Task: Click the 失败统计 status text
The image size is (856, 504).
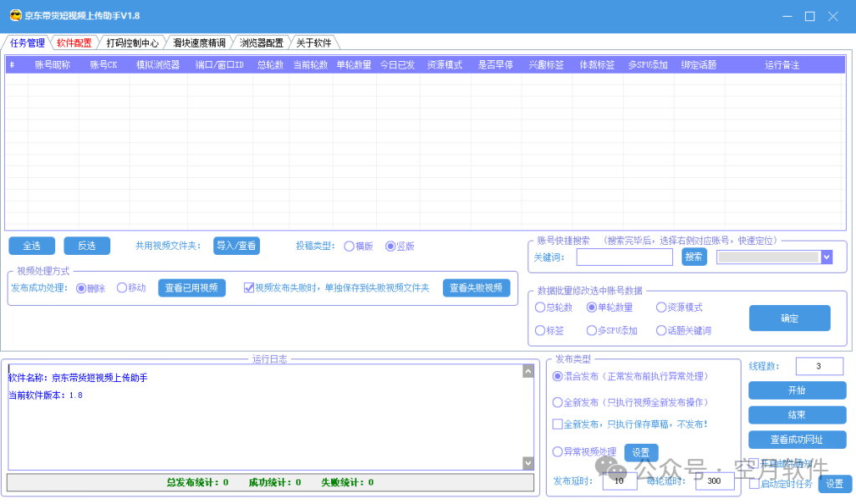Action: point(348,483)
